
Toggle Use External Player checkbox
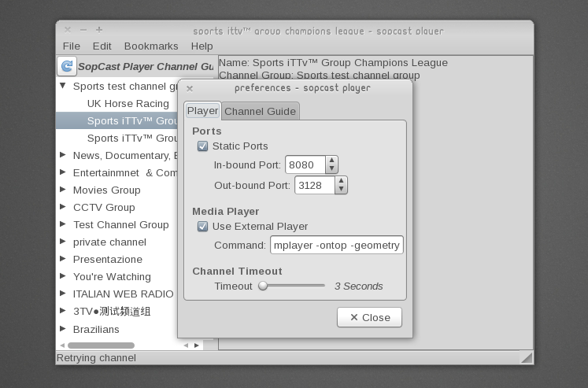(x=202, y=226)
